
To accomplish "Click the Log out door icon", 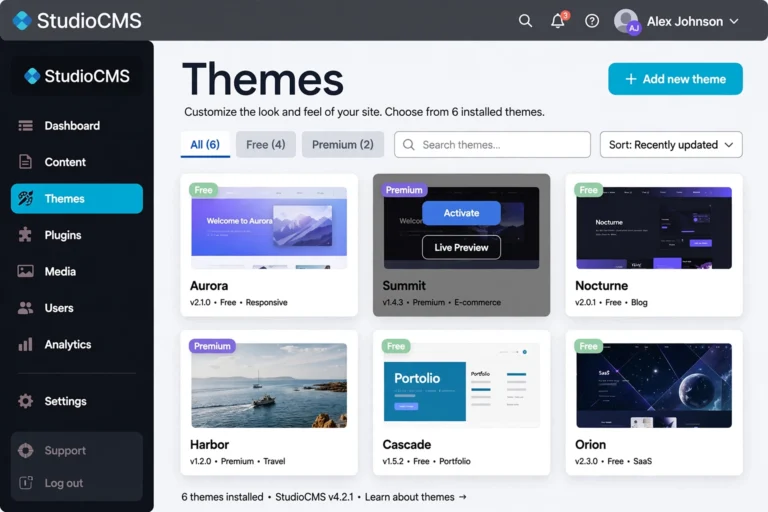I will (25, 483).
